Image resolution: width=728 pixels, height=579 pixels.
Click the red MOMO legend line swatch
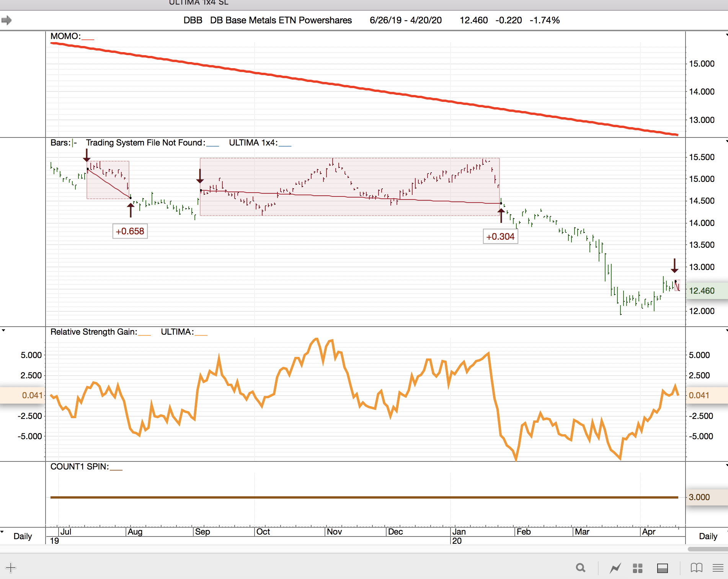88,39
